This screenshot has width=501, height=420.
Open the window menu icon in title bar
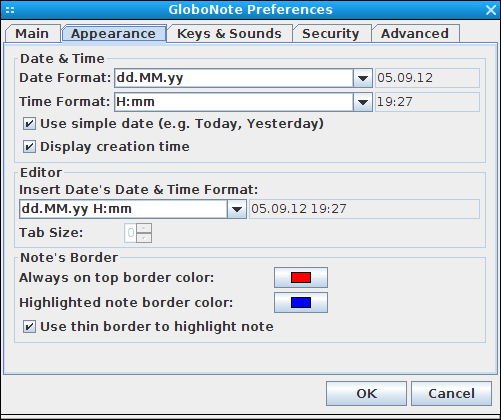tap(10, 10)
